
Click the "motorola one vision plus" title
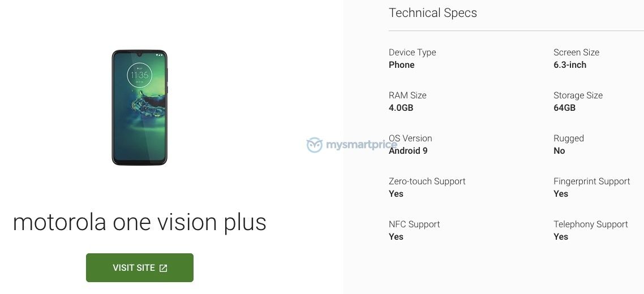[x=139, y=222]
